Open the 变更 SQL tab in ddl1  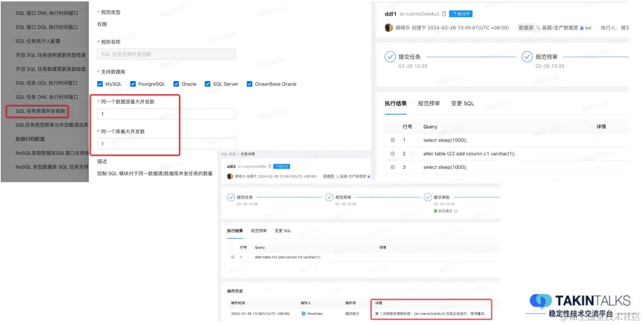point(462,103)
